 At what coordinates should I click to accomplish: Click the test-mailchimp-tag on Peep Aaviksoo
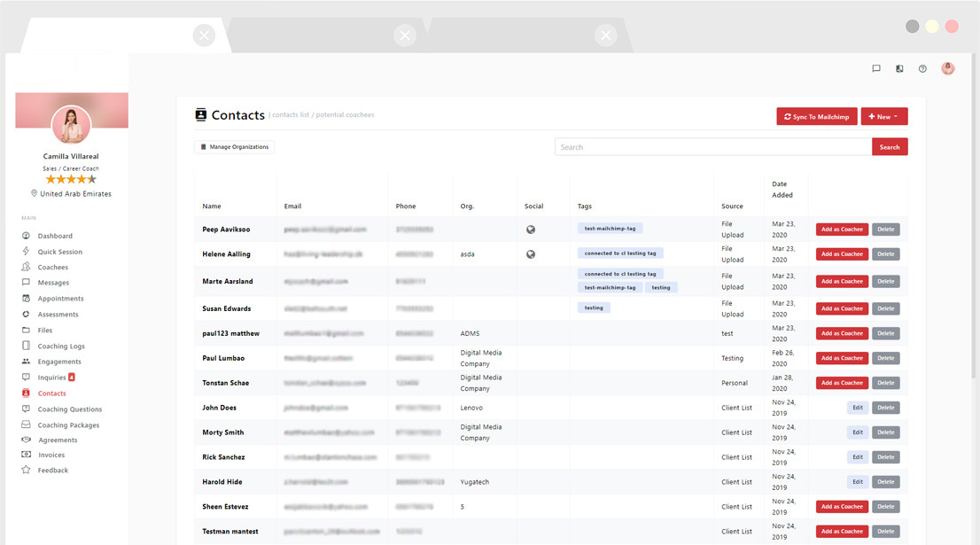610,229
